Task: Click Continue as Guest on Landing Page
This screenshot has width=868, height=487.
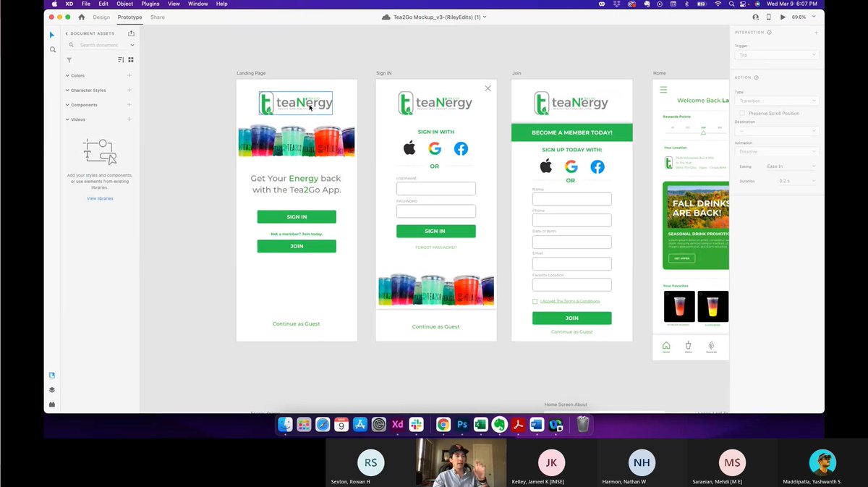Action: click(x=297, y=323)
